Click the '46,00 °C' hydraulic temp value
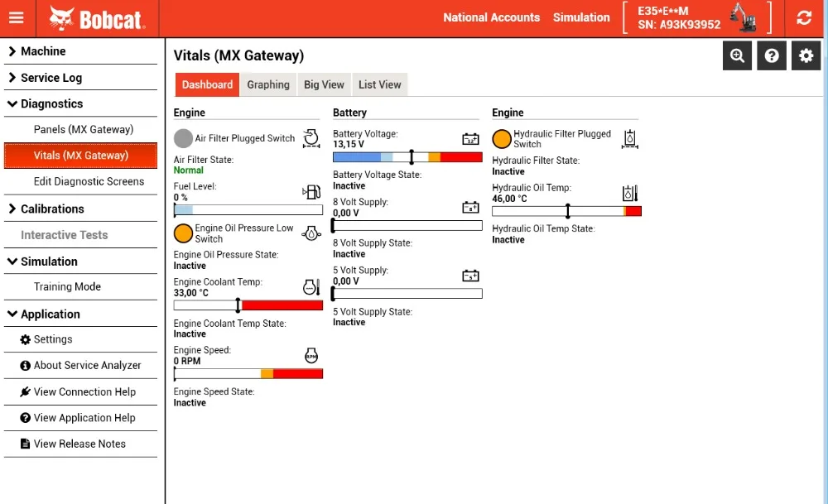 coord(509,199)
